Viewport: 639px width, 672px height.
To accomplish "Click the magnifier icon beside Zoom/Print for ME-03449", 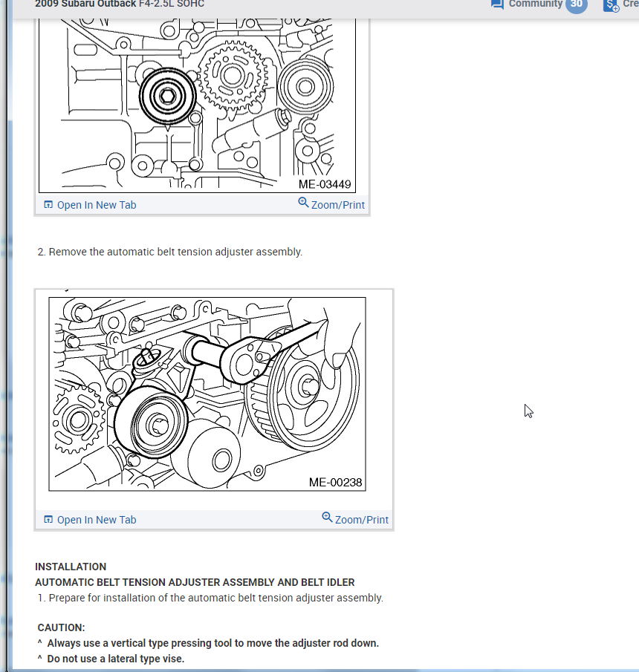I will point(303,202).
